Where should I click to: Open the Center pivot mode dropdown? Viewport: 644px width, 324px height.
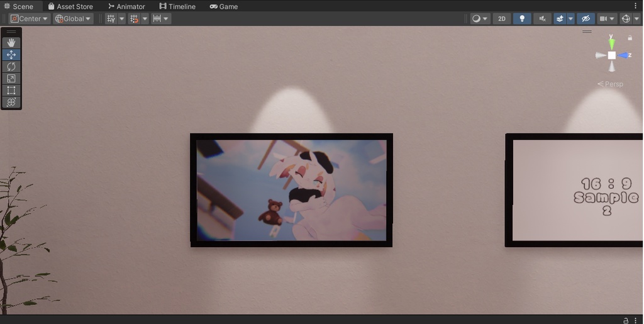pos(29,18)
